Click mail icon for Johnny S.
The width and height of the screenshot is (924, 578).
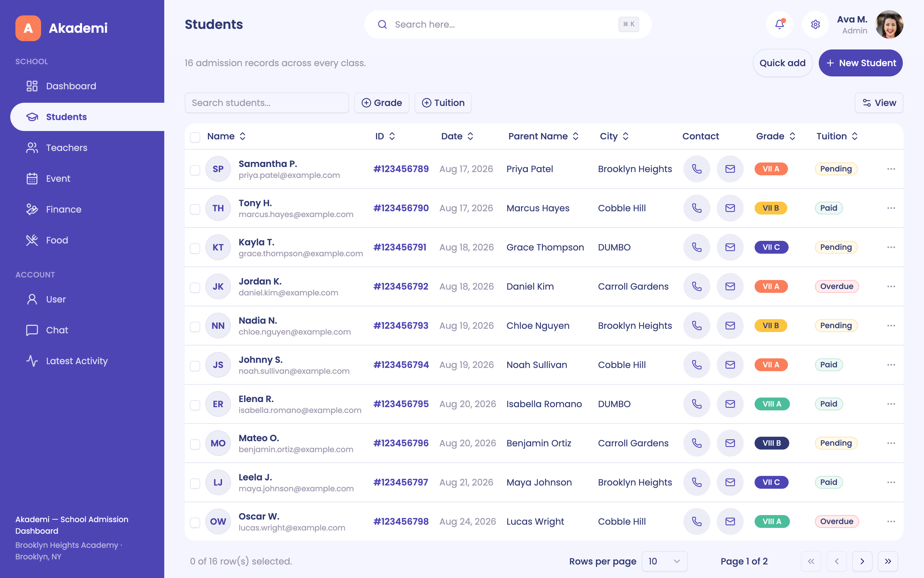pos(730,365)
